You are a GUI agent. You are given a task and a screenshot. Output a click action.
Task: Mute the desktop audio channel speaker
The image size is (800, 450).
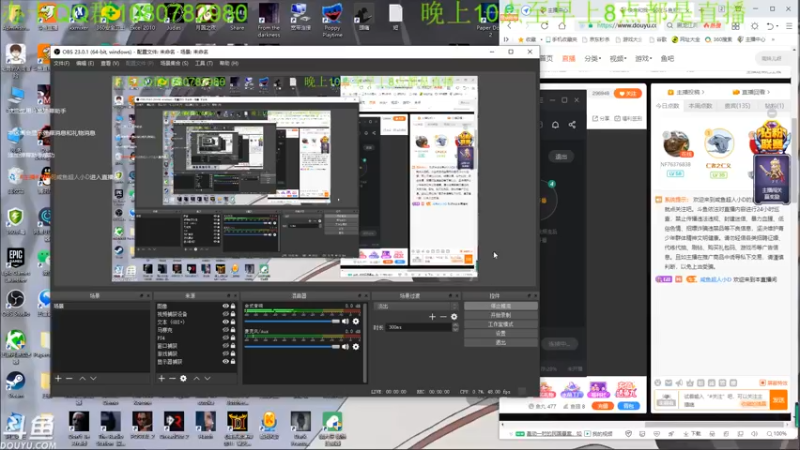(x=345, y=321)
